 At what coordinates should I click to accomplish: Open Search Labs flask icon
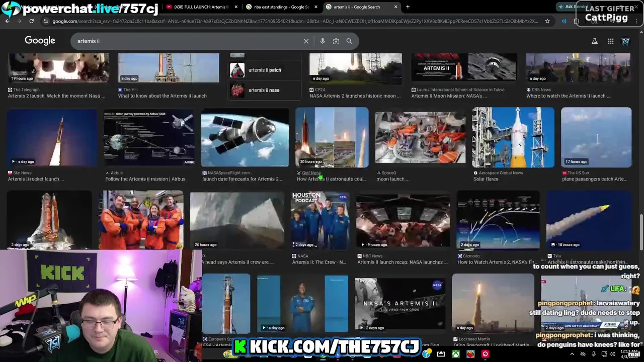coord(595,41)
